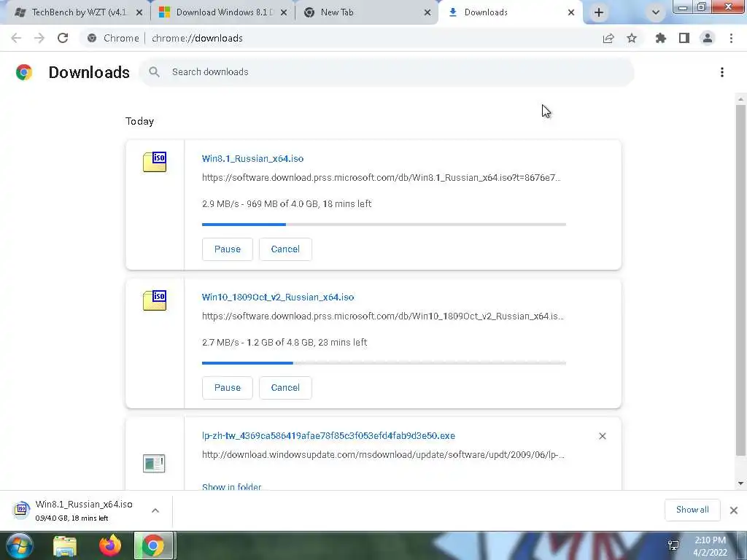Click the chrome://downloads address bar

(197, 38)
